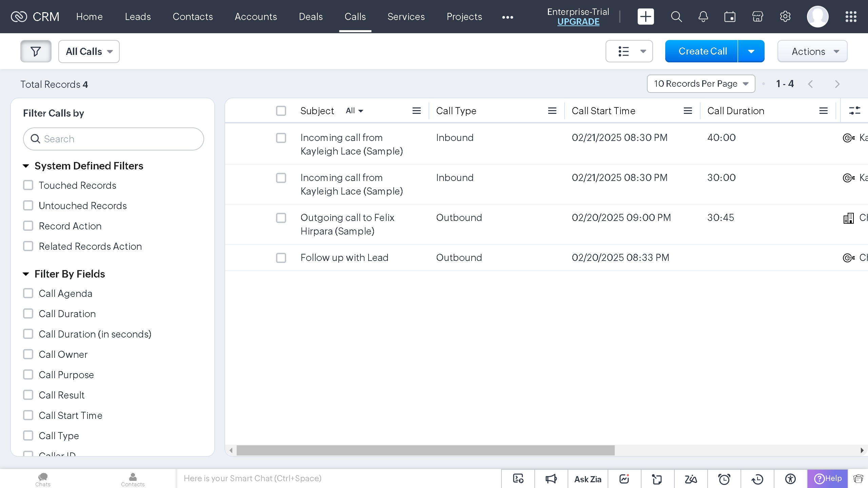Screen dimensions: 868x488
Task: Open notifications bell icon
Action: tap(703, 17)
